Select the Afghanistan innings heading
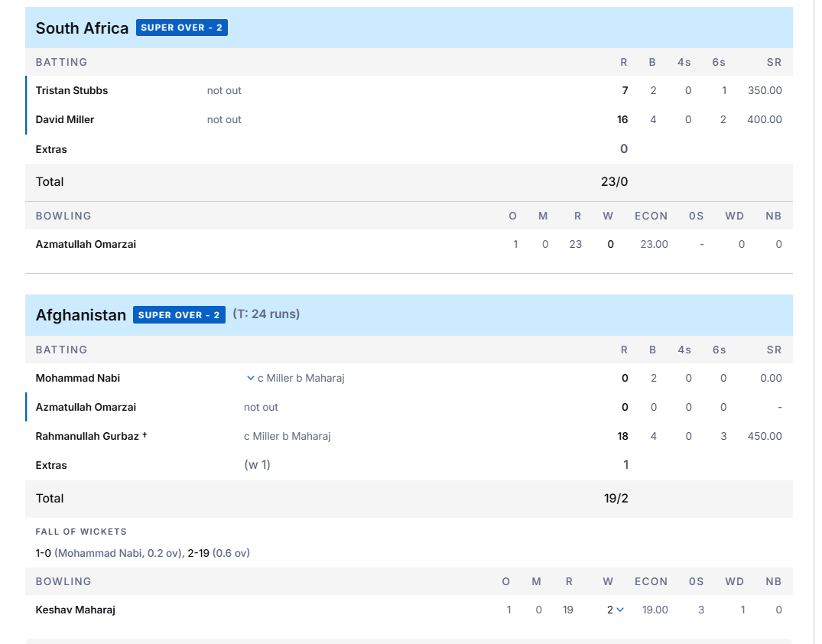 80,315
